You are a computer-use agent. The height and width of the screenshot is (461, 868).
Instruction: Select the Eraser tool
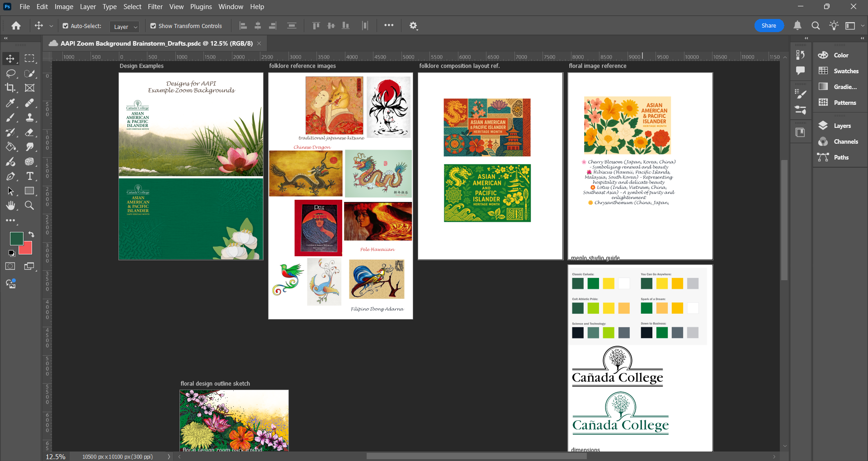(x=29, y=132)
